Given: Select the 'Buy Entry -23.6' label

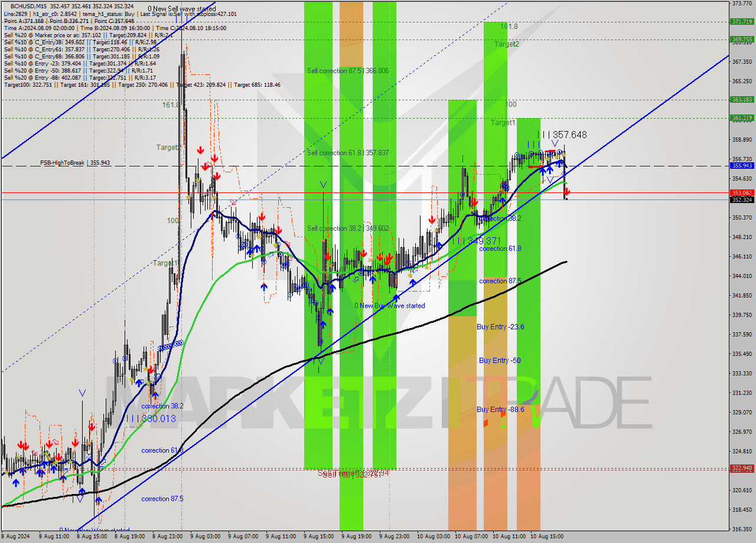Looking at the screenshot, I should click(500, 327).
